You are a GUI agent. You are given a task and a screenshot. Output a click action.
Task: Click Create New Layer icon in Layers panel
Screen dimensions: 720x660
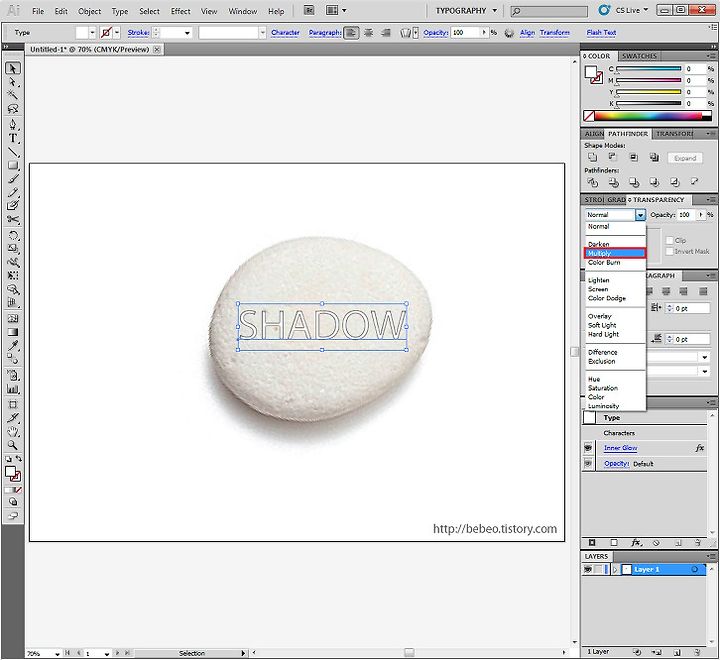(677, 651)
